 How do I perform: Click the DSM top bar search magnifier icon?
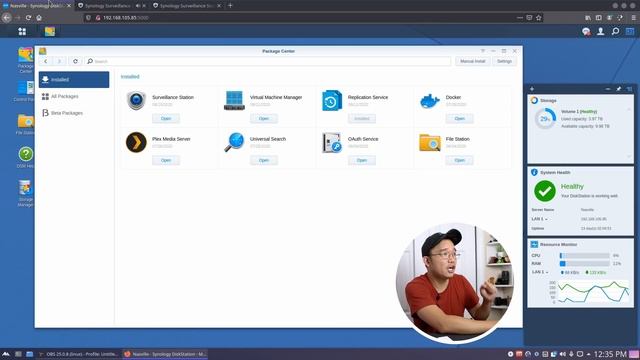(x=615, y=31)
